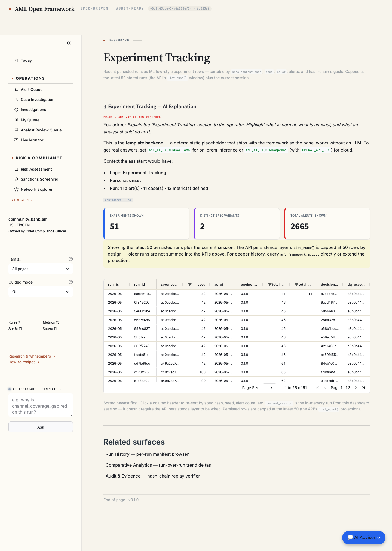392x551 pixels.
Task: Click the version badge v0.1.43.dev7
Action: pos(180,8)
